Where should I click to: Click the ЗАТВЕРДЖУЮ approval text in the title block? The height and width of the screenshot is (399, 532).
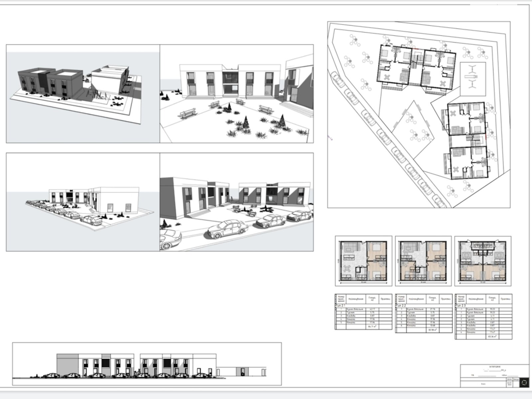pos(494,367)
